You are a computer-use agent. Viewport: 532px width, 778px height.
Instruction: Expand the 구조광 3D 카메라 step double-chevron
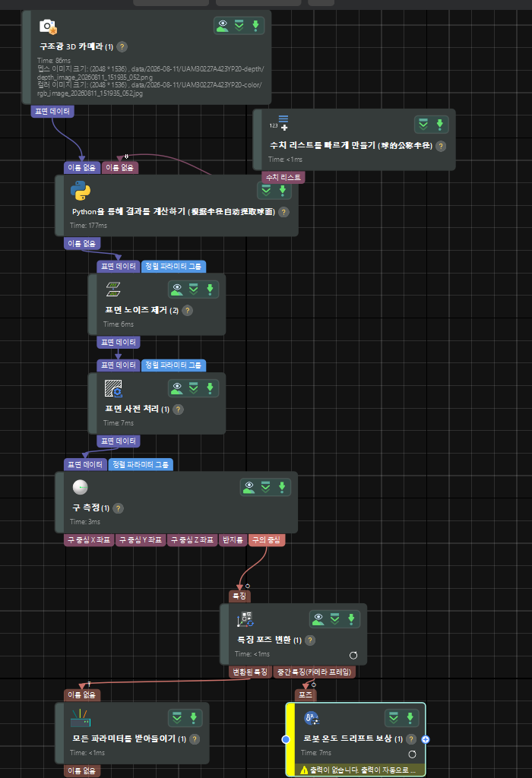[x=239, y=25]
